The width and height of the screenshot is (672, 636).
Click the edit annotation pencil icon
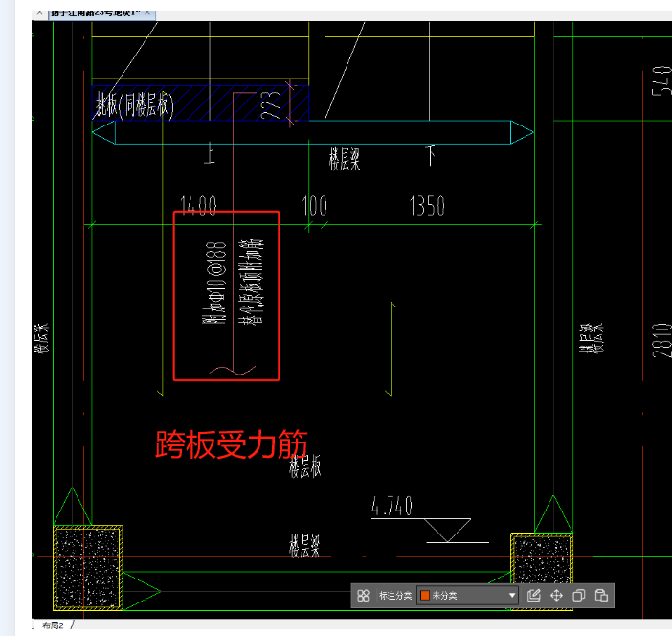[533, 595]
